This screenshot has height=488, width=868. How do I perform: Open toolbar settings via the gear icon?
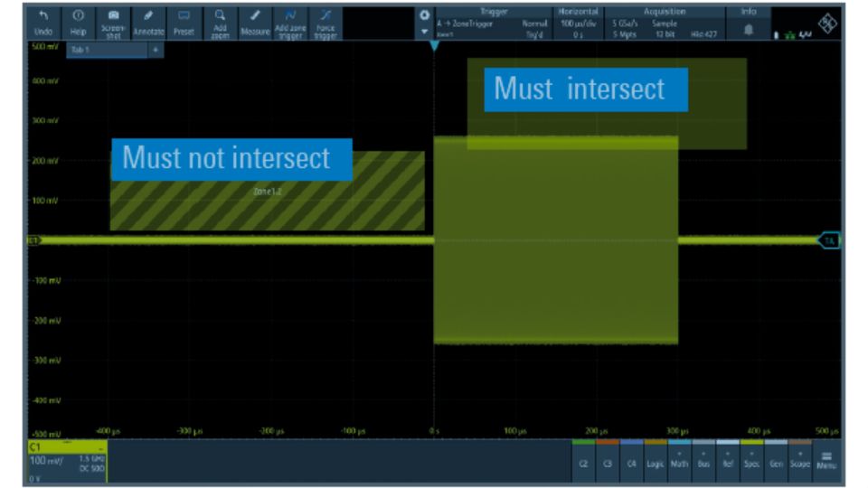click(x=423, y=15)
